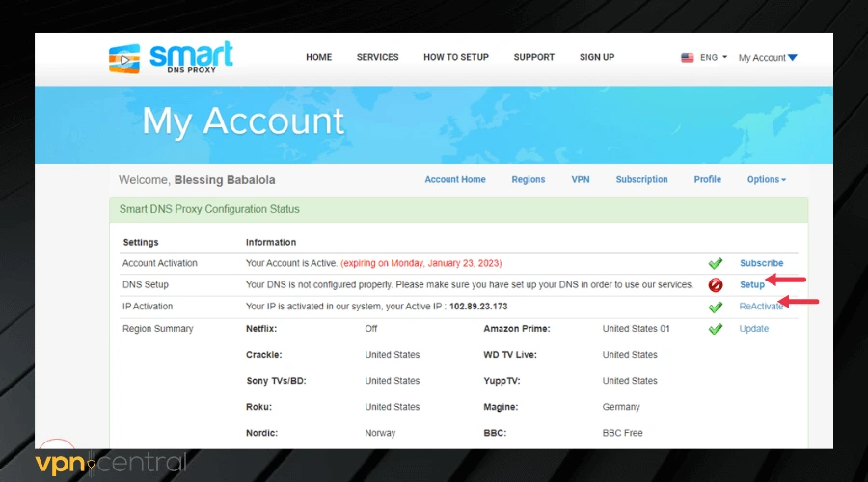Click the Norway value
This screenshot has width=868, height=482.
point(380,433)
